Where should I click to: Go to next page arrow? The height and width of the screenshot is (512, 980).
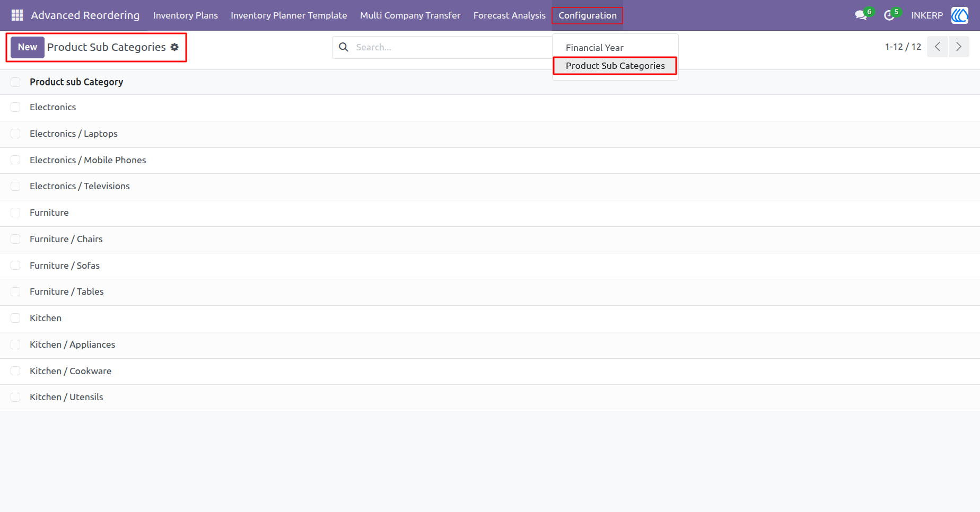click(959, 47)
